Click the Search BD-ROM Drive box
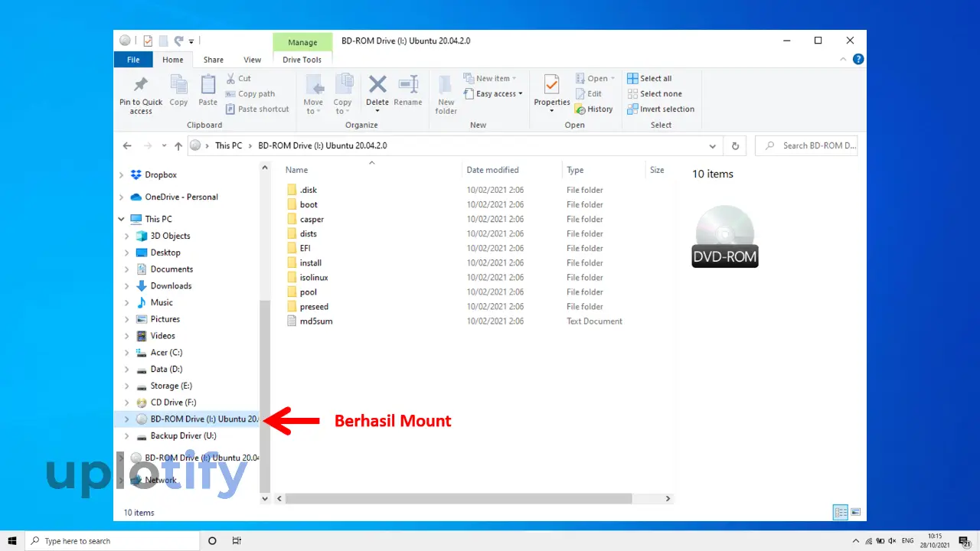Image resolution: width=980 pixels, height=551 pixels. [806, 145]
